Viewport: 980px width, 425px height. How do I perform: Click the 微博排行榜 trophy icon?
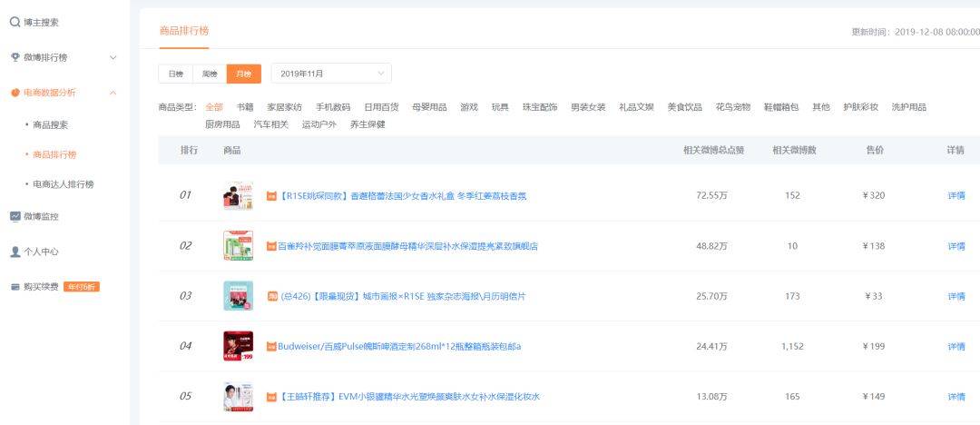[x=15, y=57]
